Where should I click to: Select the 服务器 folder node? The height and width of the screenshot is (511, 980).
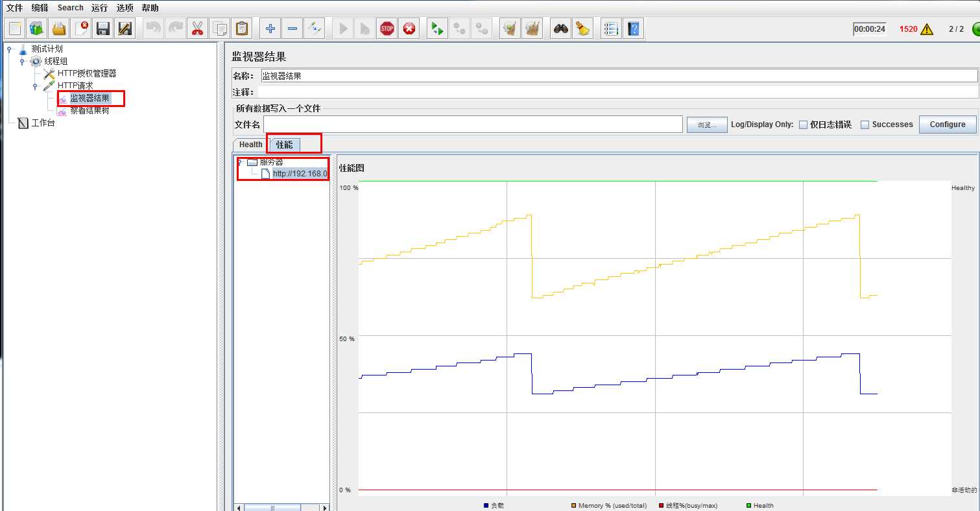coord(271,162)
